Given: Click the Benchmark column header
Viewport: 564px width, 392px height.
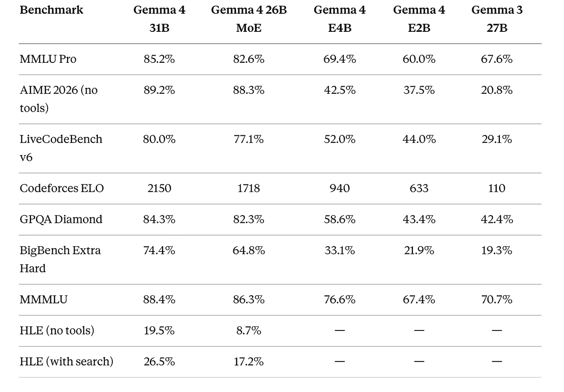Looking at the screenshot, I should (x=51, y=10).
